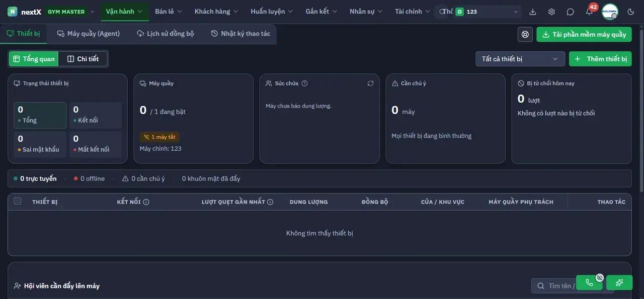Expand the Bán lẻ menu
The width and height of the screenshot is (644, 299).
coord(169,12)
